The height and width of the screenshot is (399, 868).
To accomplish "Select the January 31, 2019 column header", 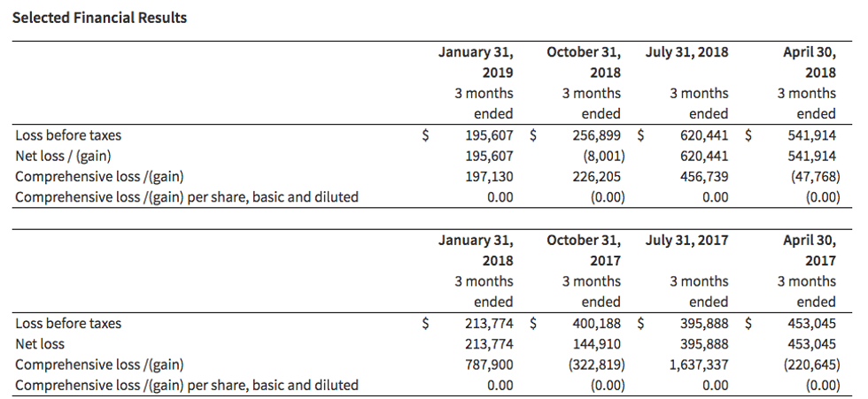I will [x=476, y=62].
